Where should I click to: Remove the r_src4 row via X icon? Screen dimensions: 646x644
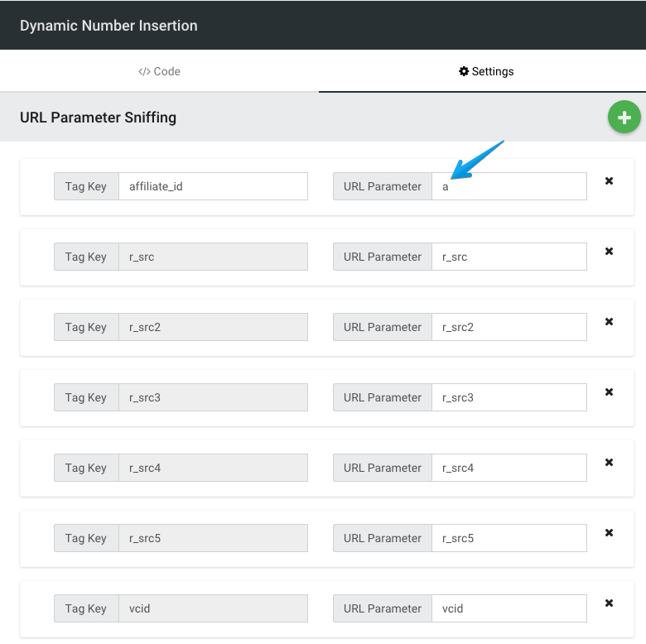pos(609,463)
